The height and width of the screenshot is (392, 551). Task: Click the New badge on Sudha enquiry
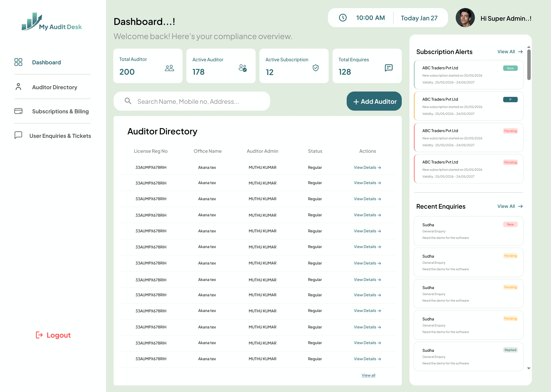510,224
